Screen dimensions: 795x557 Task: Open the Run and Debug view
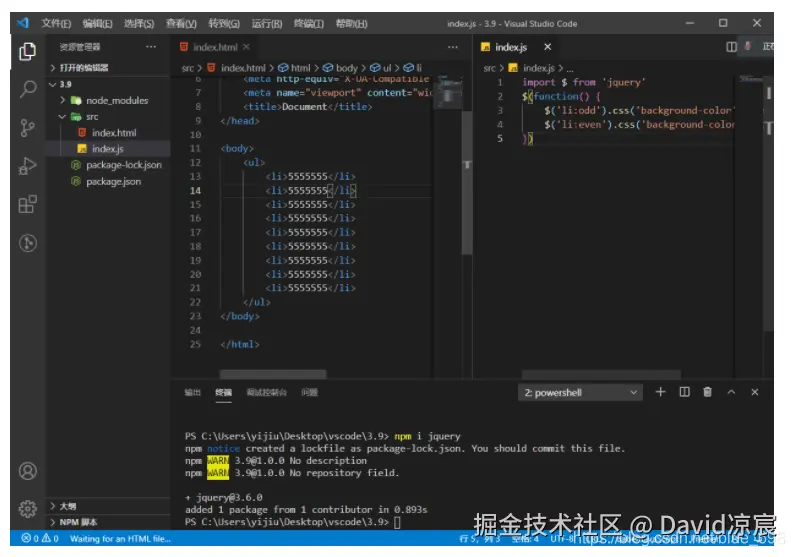28,166
